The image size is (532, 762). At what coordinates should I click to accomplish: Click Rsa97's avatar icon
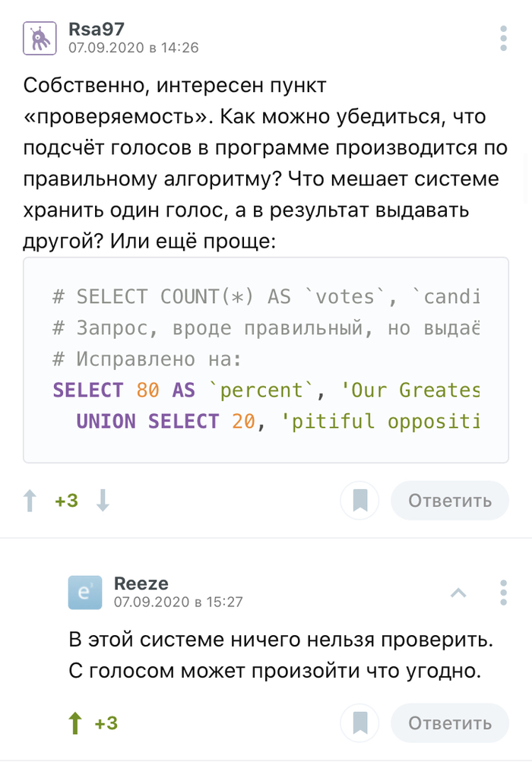pos(38,37)
